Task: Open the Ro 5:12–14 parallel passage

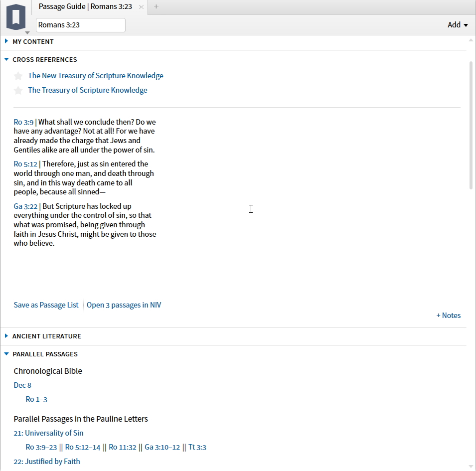Action: [83, 447]
